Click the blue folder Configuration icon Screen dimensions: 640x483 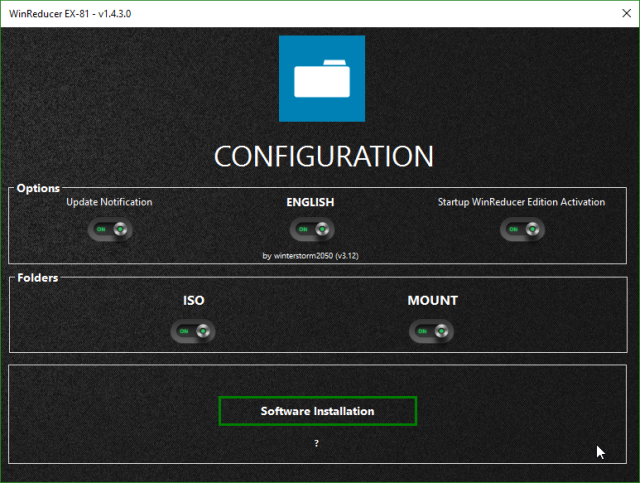pos(322,78)
